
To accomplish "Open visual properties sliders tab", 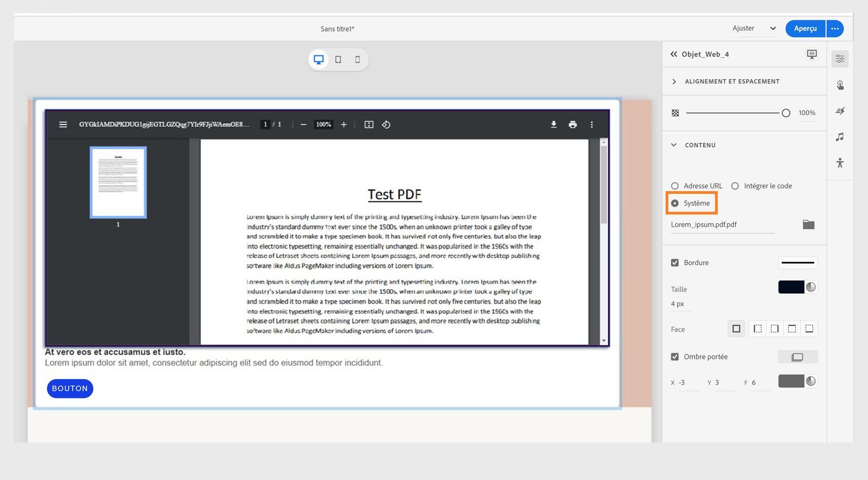I will click(x=840, y=59).
